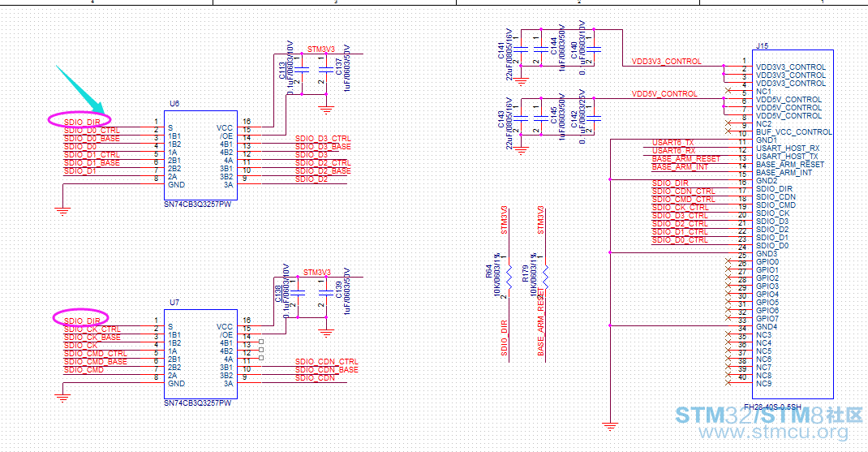This screenshot has height=452, width=868.
Task: Select the capacitor C113 symbol
Action: click(x=299, y=75)
